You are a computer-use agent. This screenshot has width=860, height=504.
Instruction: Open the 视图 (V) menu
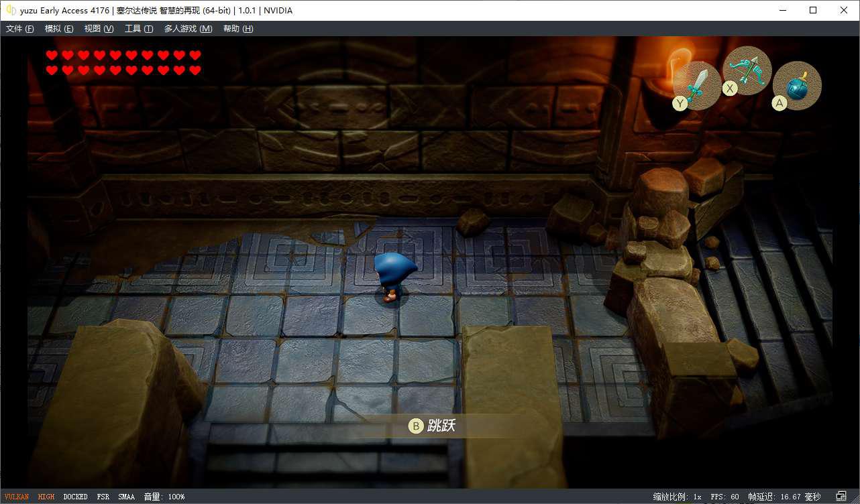[99, 29]
